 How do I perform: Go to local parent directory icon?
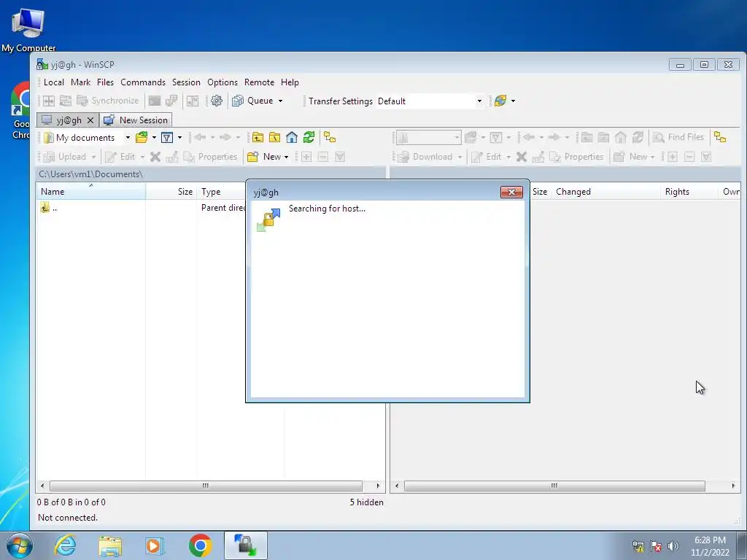coord(258,138)
